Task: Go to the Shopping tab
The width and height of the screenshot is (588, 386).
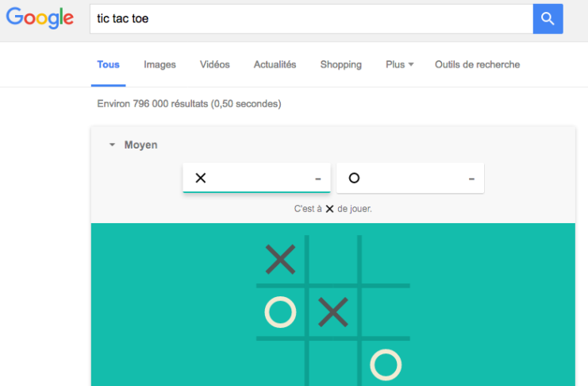Action: pos(341,64)
